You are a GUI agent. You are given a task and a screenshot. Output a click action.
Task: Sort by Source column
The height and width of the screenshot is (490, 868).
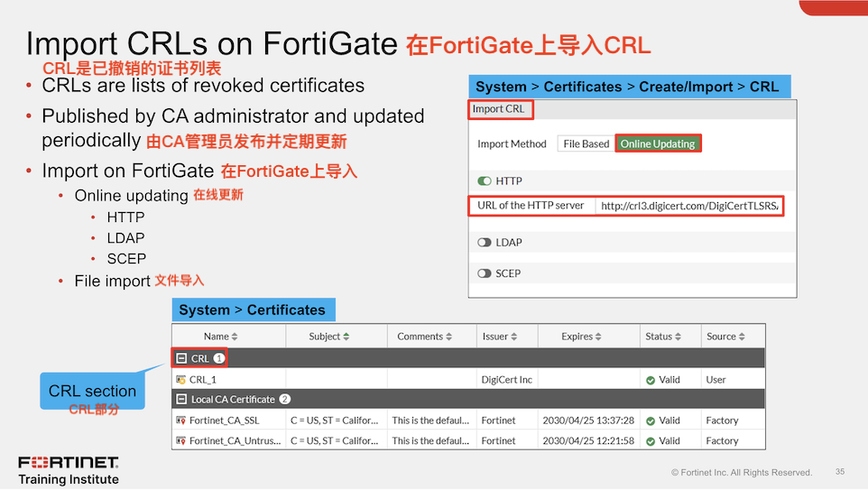pos(725,337)
